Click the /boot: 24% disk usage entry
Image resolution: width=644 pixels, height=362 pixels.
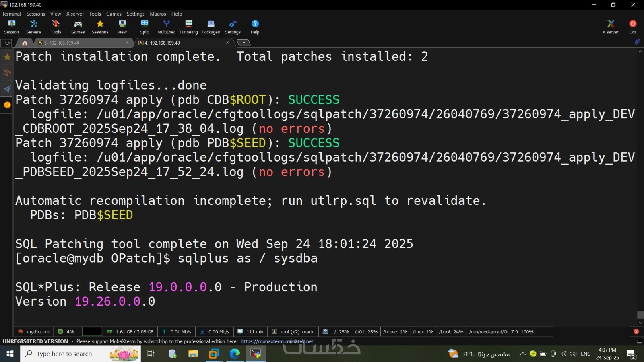coord(451,332)
